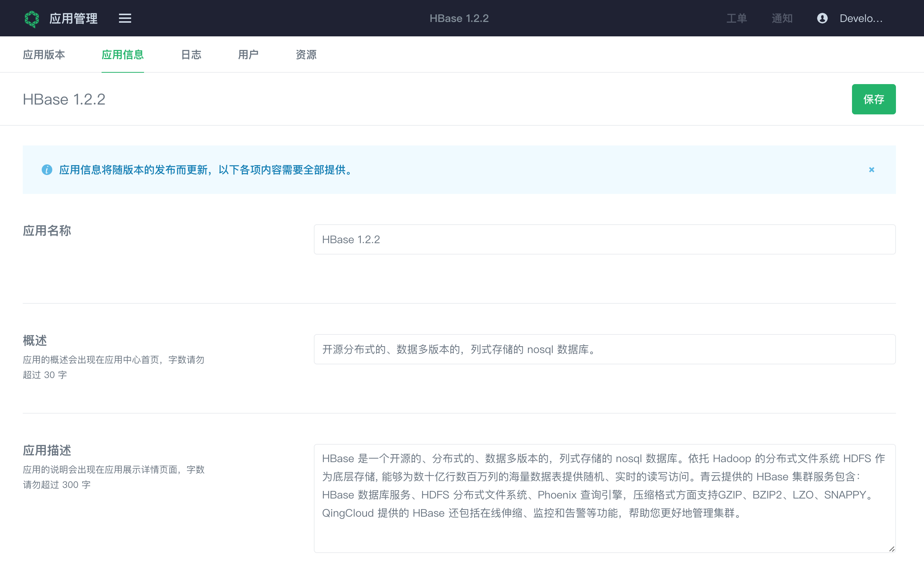Viewport: 924px width, 575px height.
Task: Click the 保存 button
Action: [x=874, y=99]
